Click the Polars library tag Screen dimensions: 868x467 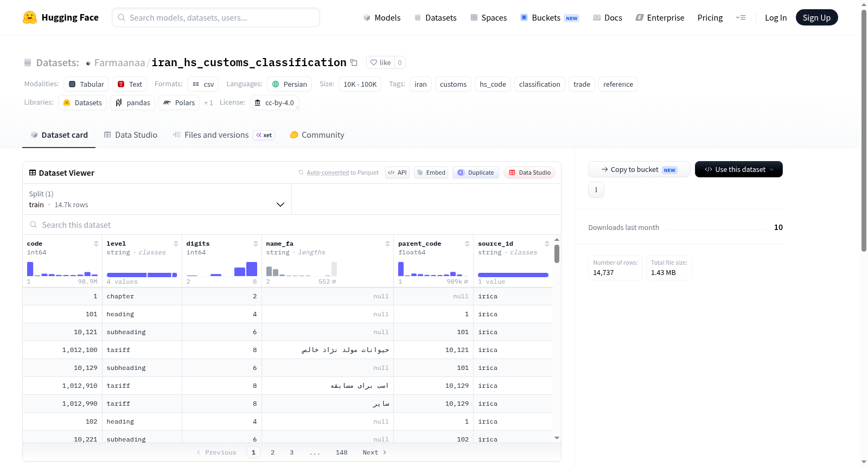(179, 103)
